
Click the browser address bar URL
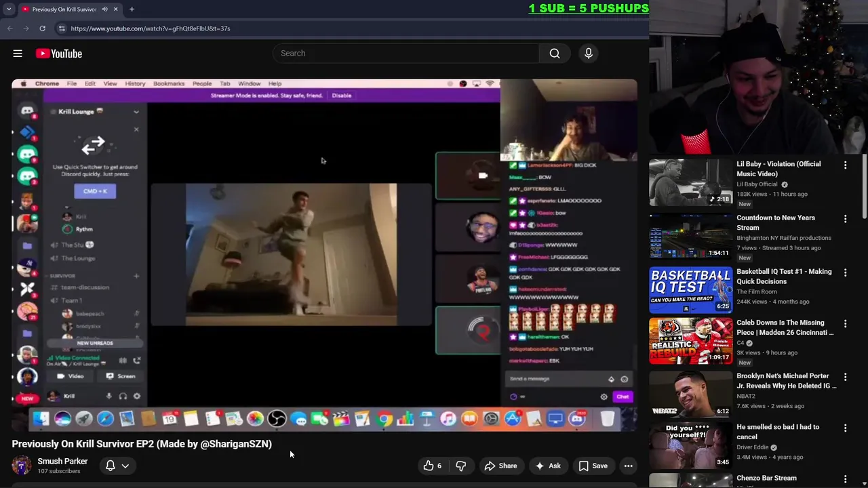pyautogui.click(x=151, y=28)
